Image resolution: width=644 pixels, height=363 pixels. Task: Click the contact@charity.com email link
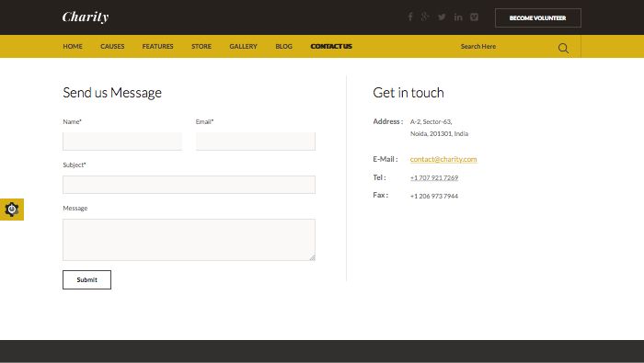443,159
